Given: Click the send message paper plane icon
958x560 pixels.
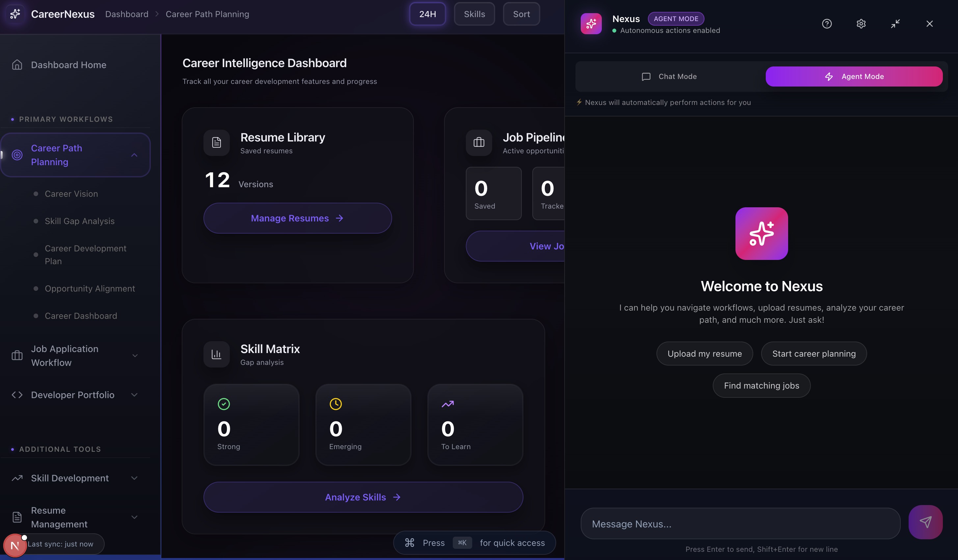Looking at the screenshot, I should click(x=925, y=522).
